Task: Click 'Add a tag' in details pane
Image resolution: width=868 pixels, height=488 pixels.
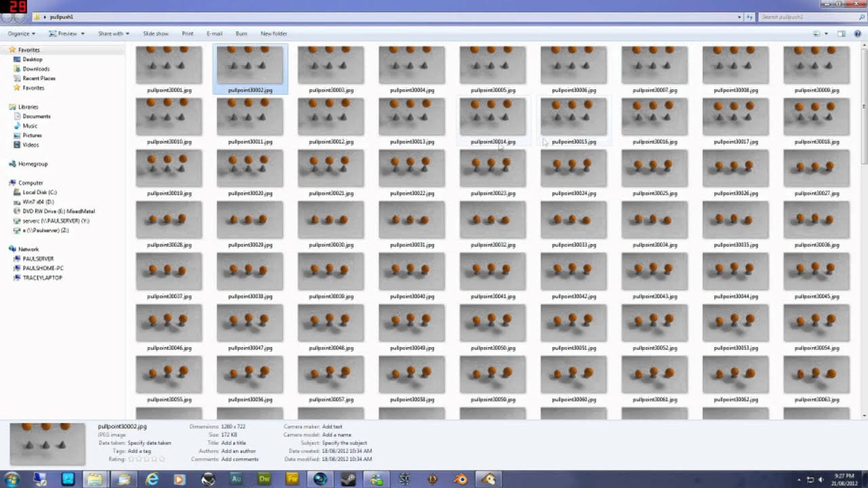Action: pyautogui.click(x=139, y=451)
